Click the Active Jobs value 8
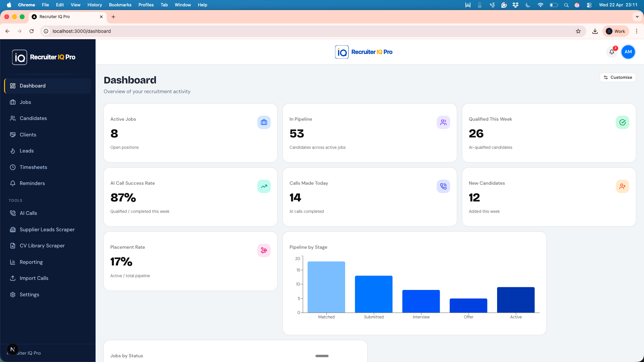The image size is (644, 362). click(114, 134)
